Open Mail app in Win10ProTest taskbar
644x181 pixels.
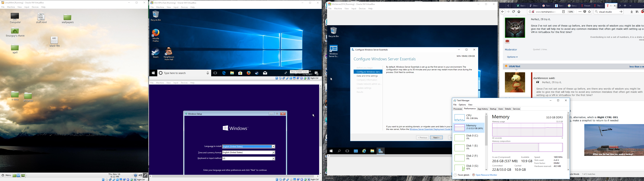pyautogui.click(x=265, y=73)
